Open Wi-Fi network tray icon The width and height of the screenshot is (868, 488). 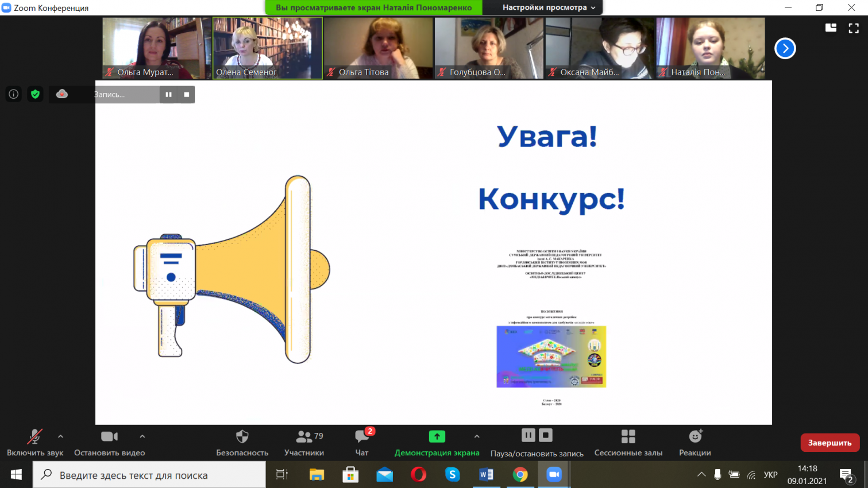(x=751, y=475)
